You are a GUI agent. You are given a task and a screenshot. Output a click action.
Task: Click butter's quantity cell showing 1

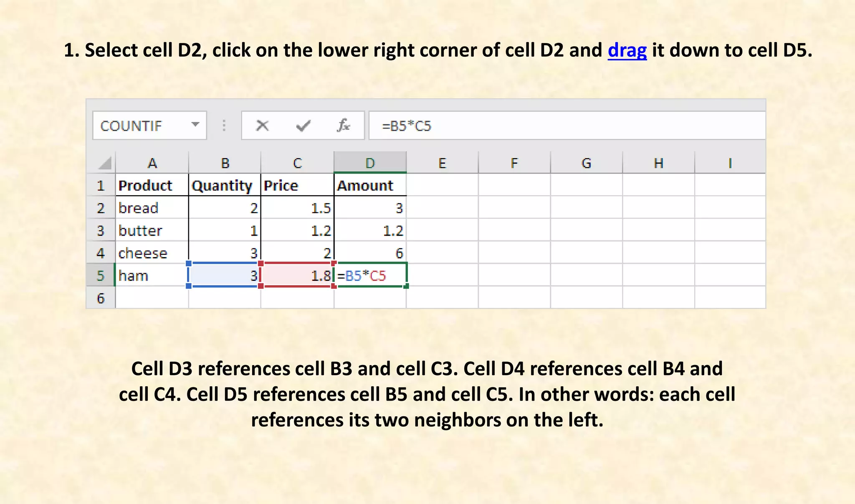click(225, 230)
